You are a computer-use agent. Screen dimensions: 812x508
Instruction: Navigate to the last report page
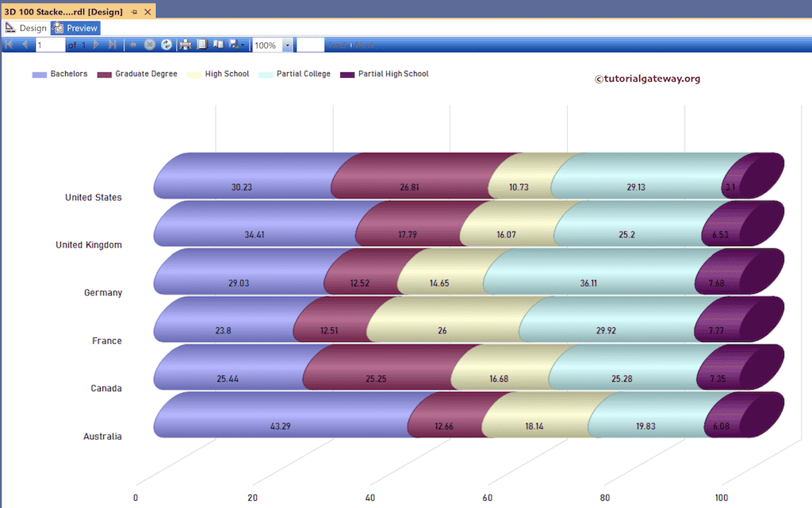tap(110, 45)
